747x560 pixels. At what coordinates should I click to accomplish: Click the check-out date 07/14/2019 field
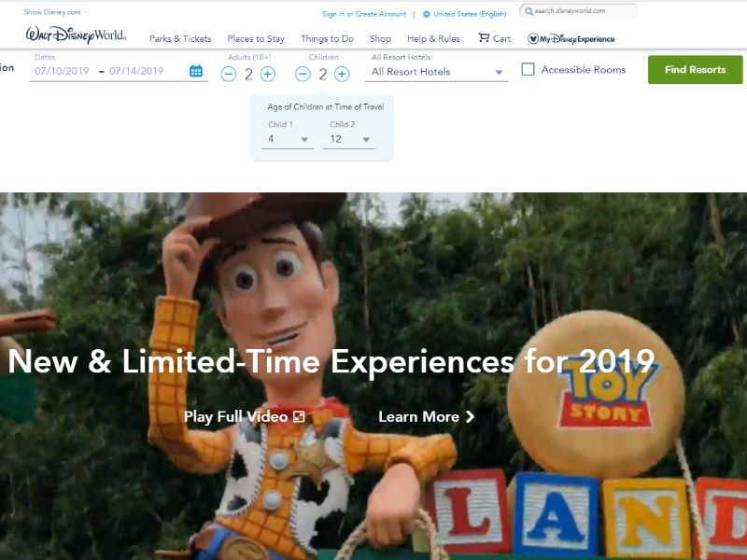click(136, 72)
